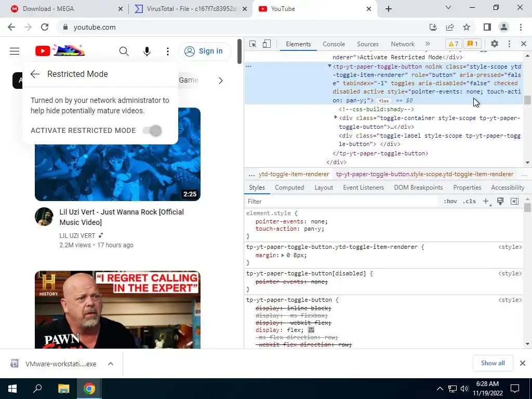Close the DevTools panel
This screenshot has height=399, width=532.
[524, 44]
